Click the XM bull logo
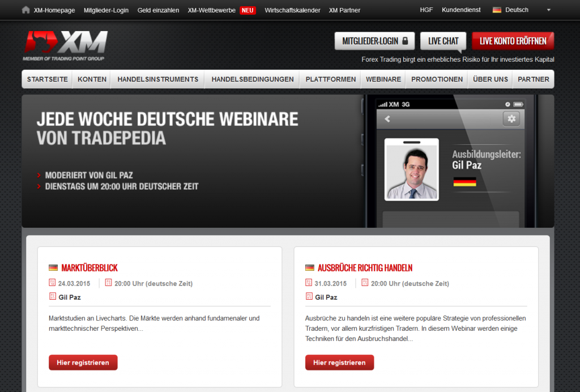Viewport: 580px width, 392px height. click(x=66, y=42)
